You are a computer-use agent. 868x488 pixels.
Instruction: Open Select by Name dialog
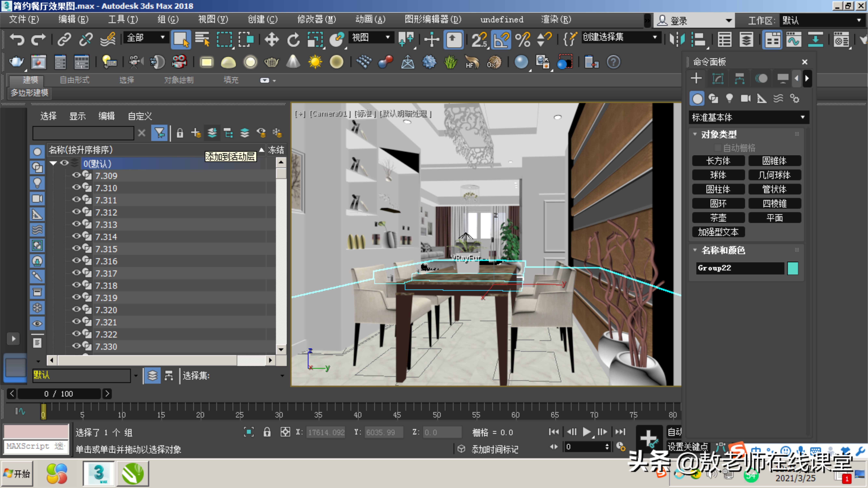pyautogui.click(x=202, y=39)
